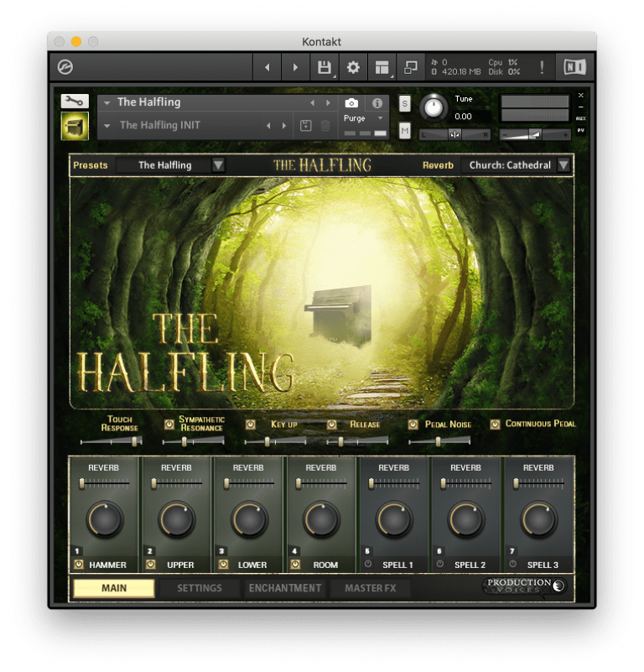Toggle the minimized view icon
This screenshot has height=672, width=644.
coord(411,67)
